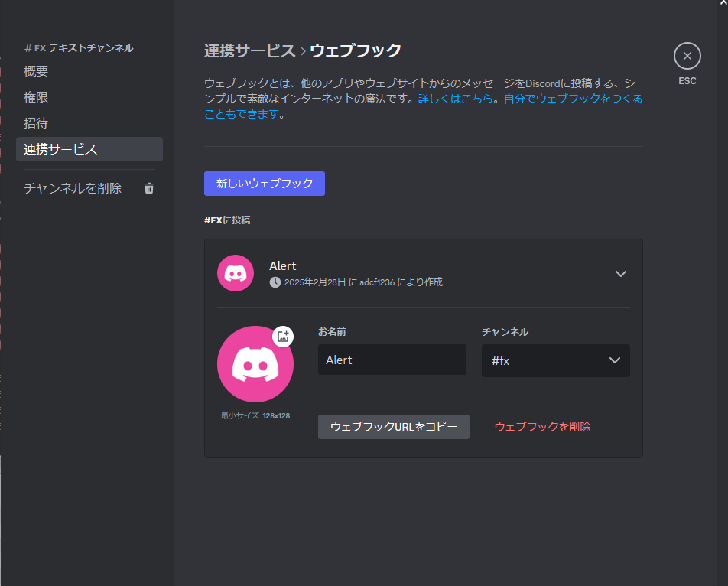Go back via 連携サービス breadcrumb
This screenshot has height=586, width=728.
(250, 50)
